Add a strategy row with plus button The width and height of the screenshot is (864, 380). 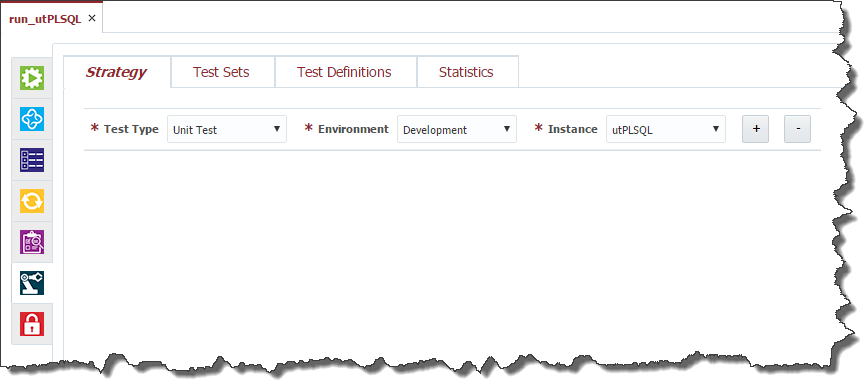755,129
